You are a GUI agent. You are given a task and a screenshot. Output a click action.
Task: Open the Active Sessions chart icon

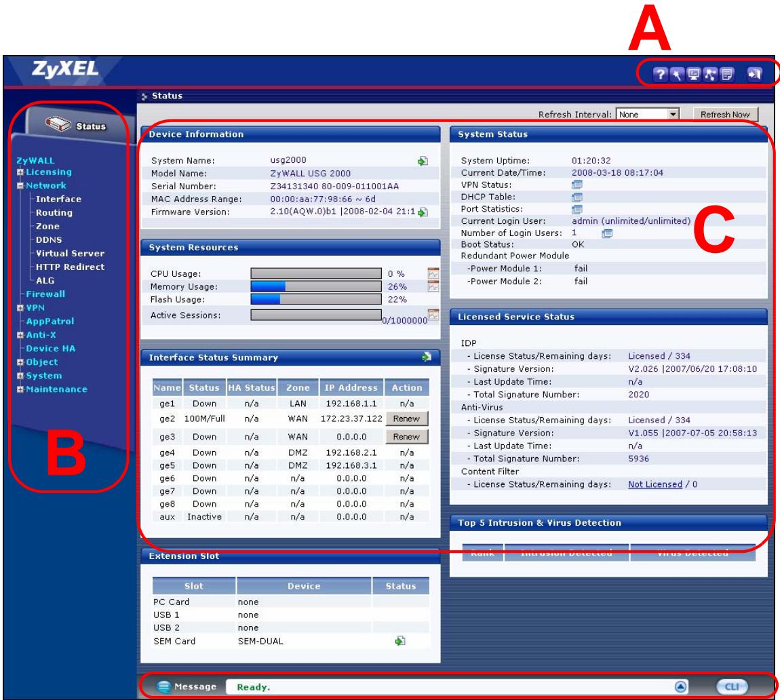pyautogui.click(x=433, y=315)
